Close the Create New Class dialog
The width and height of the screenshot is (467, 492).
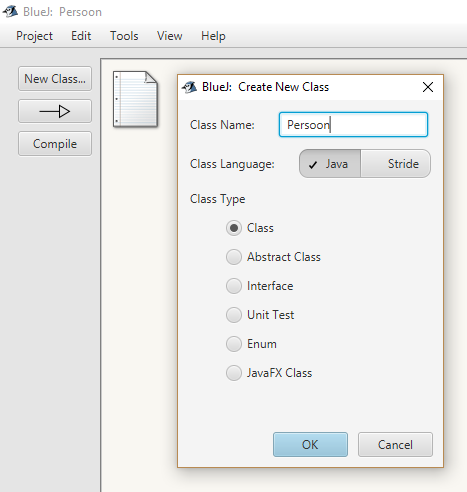coord(428,87)
